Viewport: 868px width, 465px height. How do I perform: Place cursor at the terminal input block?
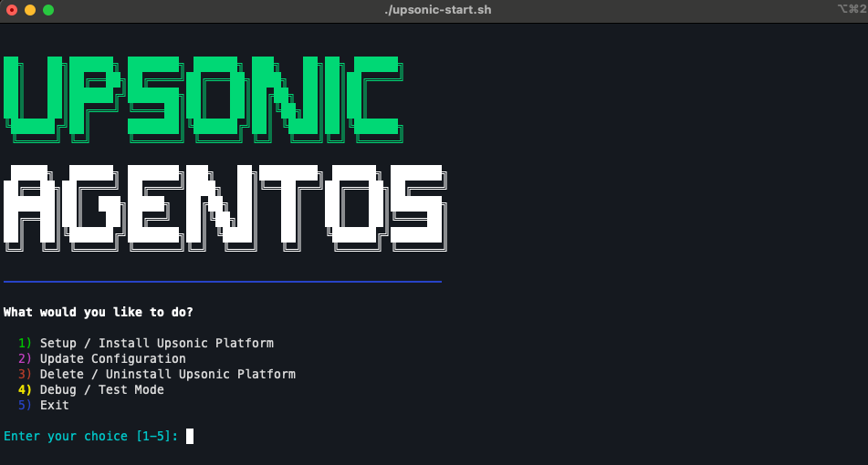[x=190, y=436]
